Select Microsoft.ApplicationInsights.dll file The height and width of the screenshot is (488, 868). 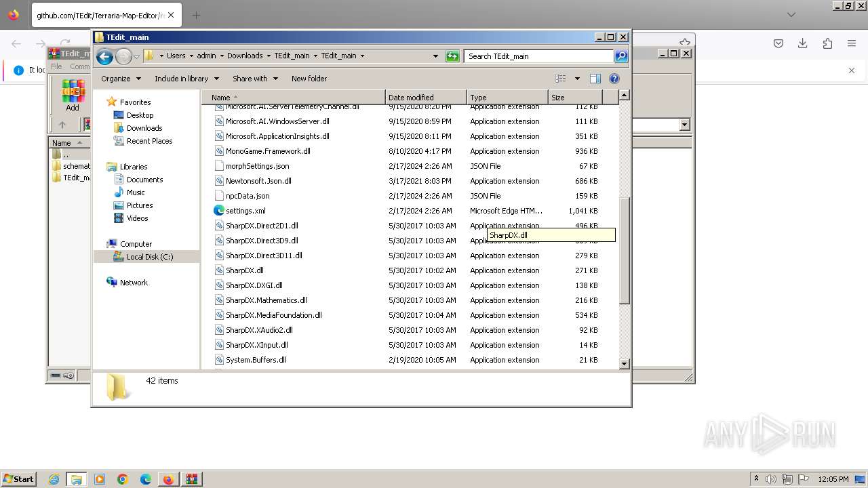point(277,136)
